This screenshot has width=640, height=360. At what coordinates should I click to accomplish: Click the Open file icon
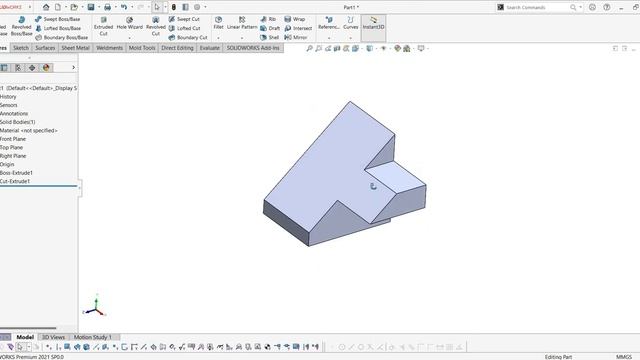74,7
